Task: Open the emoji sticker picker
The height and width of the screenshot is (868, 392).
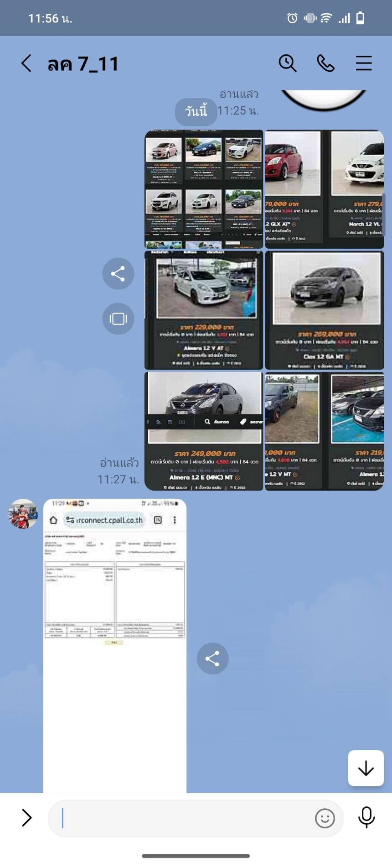Action: tap(325, 818)
